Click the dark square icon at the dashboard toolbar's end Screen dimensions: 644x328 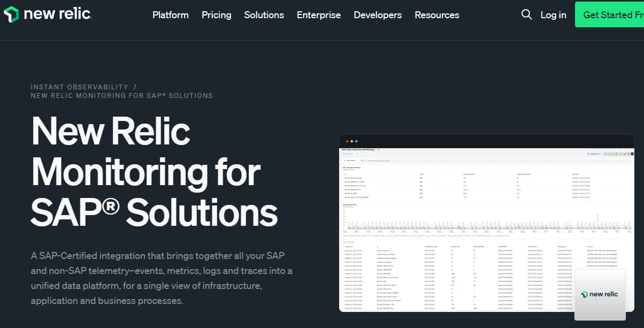[x=632, y=154]
